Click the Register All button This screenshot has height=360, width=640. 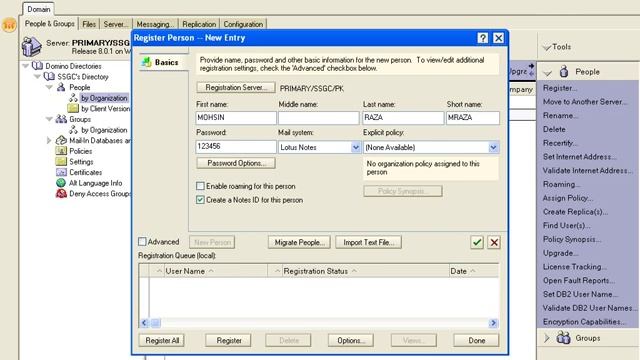pyautogui.click(x=162, y=340)
